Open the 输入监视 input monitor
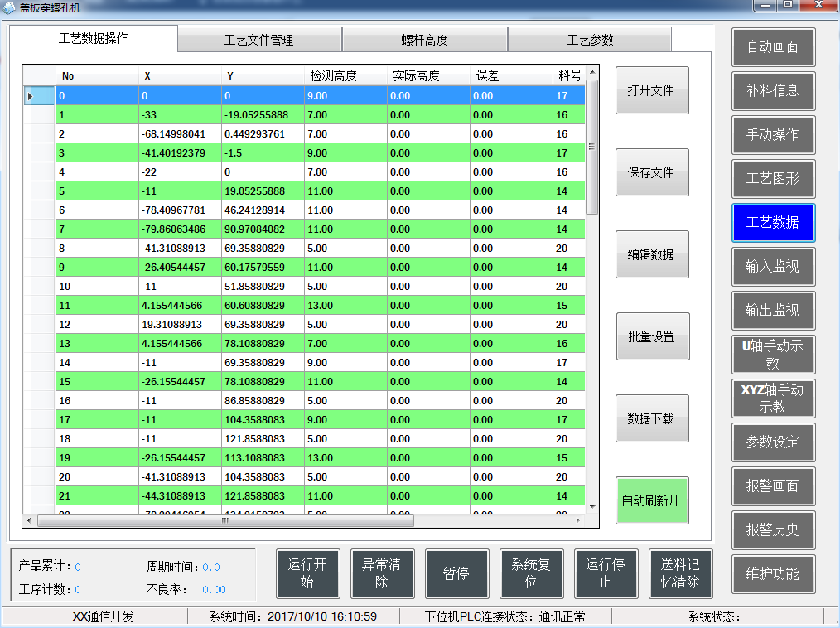Screen dimensions: 840x628 click(772, 267)
